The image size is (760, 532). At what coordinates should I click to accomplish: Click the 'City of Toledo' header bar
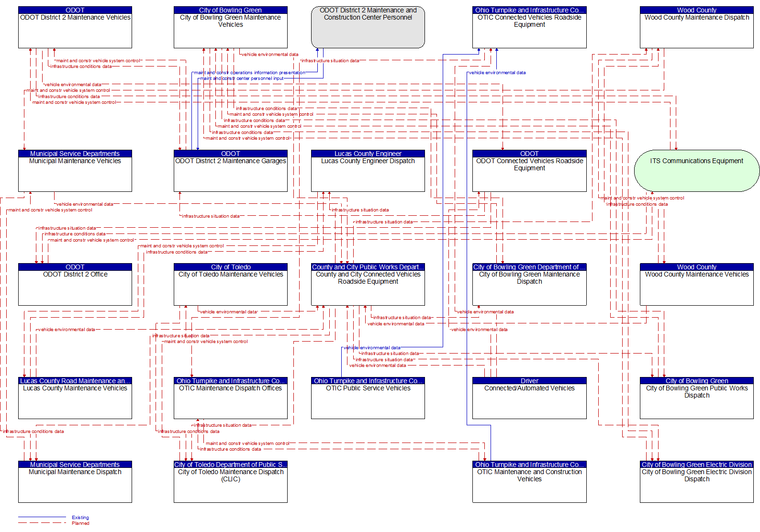(231, 267)
